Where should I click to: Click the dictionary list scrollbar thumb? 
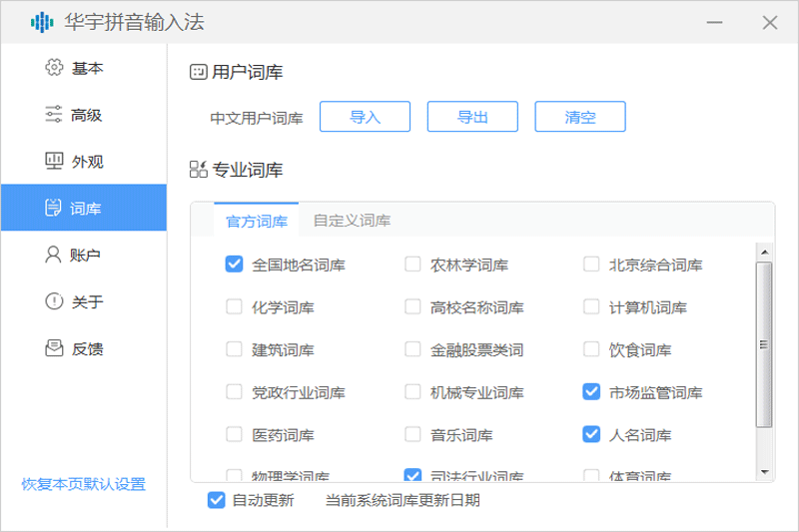coord(765,344)
